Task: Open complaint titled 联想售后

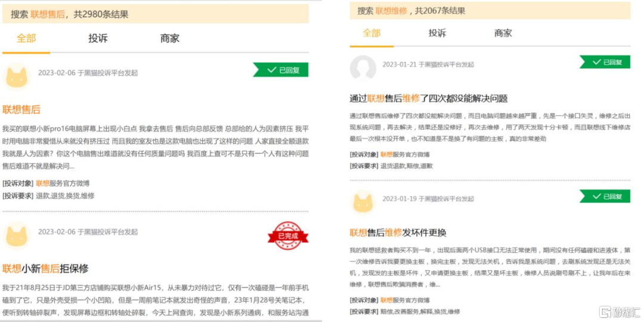Action: pyautogui.click(x=21, y=110)
